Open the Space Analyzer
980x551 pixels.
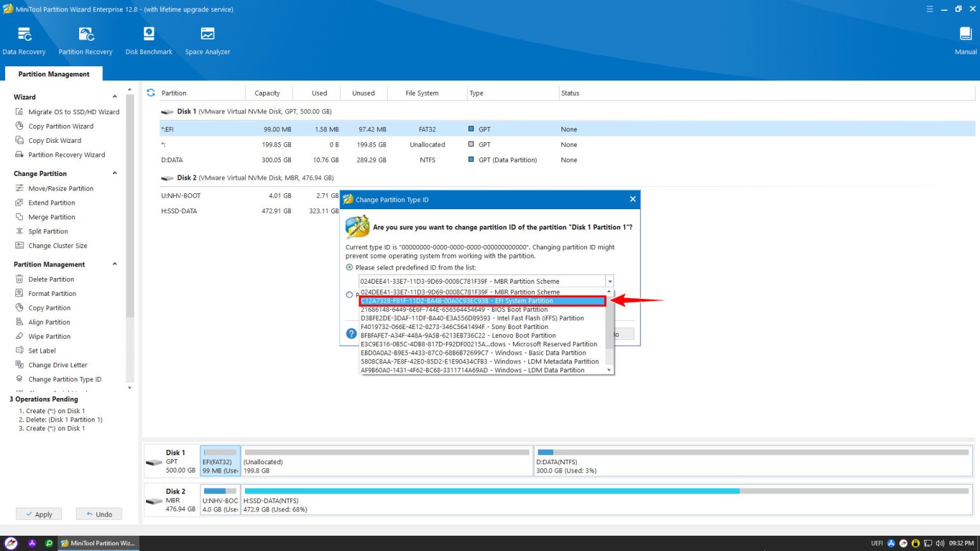pyautogui.click(x=207, y=38)
